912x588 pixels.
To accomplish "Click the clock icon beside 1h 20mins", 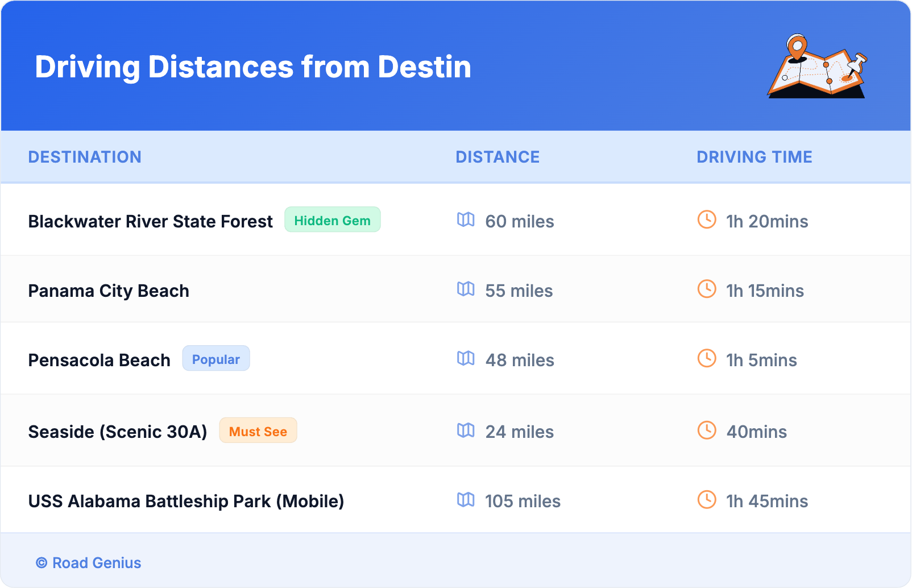I will pyautogui.click(x=707, y=220).
